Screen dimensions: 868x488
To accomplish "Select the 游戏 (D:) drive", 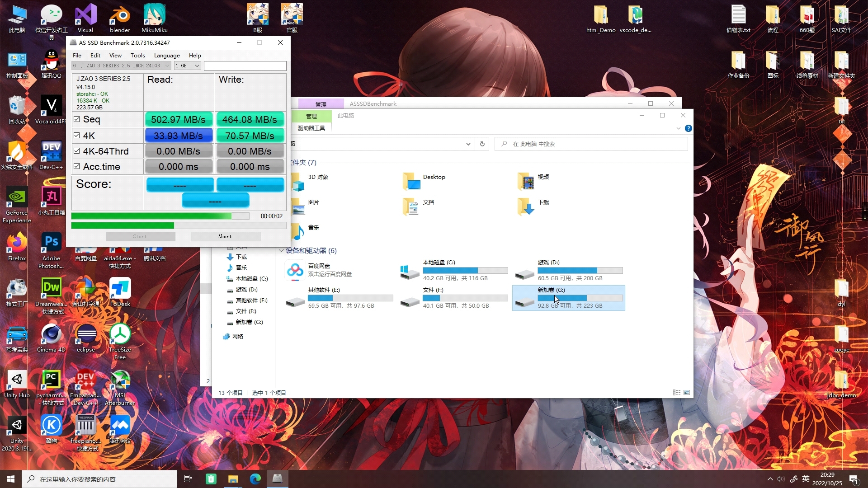I will (x=569, y=271).
